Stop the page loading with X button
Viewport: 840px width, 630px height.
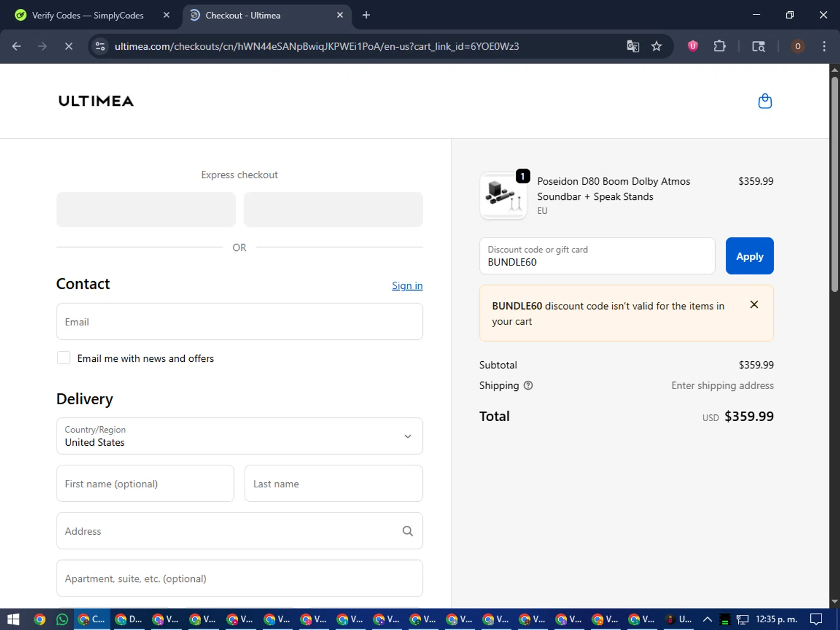[69, 46]
